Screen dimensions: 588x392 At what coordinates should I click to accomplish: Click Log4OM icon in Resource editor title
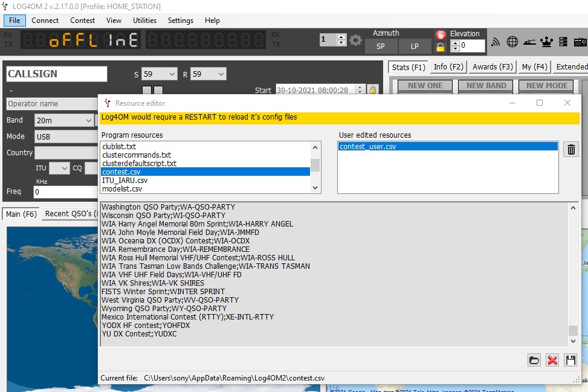pos(108,103)
